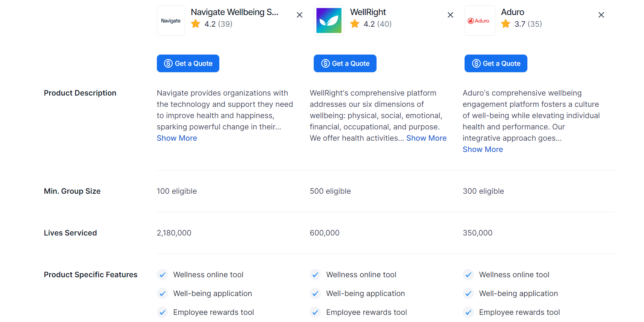
Task: Click the Navigate Wellbeing star rating icon
Action: pyautogui.click(x=196, y=24)
